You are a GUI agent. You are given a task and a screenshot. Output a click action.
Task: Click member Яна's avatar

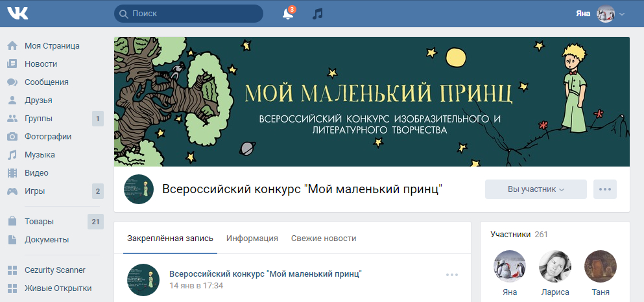(x=510, y=266)
